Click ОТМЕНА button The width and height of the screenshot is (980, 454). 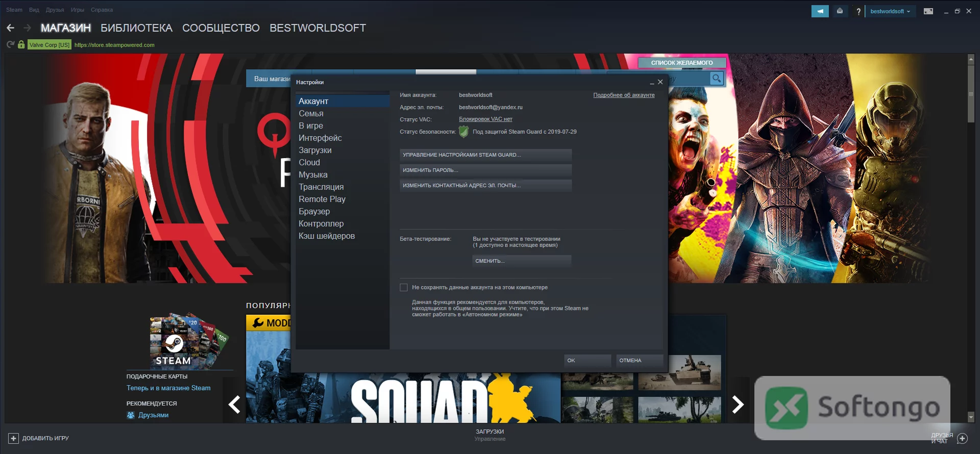click(x=640, y=361)
